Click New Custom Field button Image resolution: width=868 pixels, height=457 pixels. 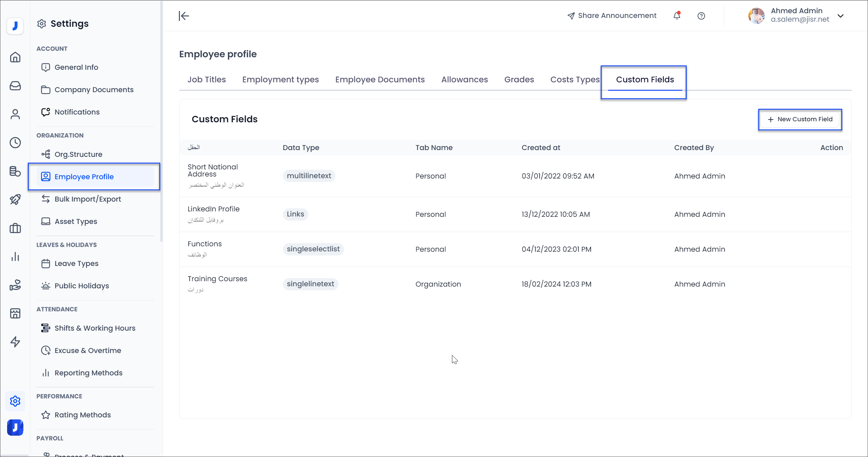pos(800,119)
